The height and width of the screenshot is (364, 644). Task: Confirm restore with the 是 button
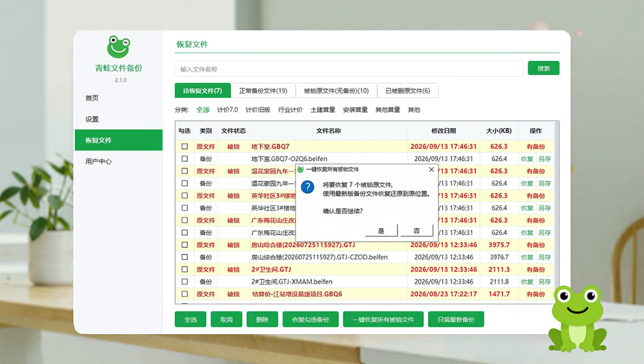pos(381,231)
